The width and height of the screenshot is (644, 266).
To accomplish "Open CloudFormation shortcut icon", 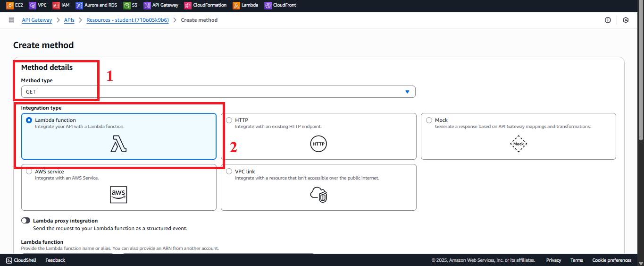I will [188, 5].
